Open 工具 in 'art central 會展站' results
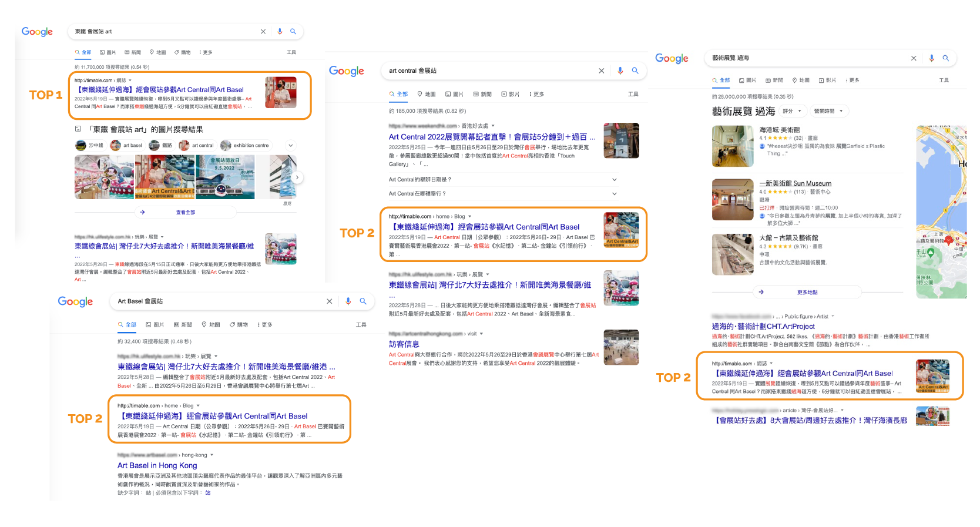The height and width of the screenshot is (527, 980). tap(633, 94)
